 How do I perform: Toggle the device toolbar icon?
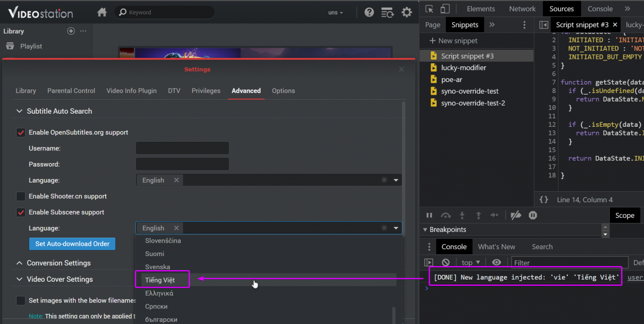click(445, 9)
